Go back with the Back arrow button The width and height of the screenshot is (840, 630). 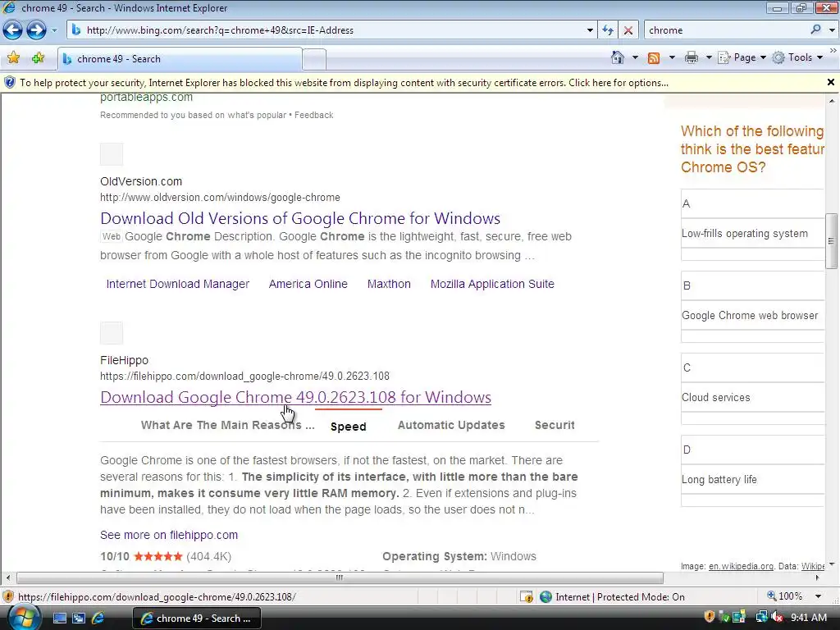click(13, 30)
